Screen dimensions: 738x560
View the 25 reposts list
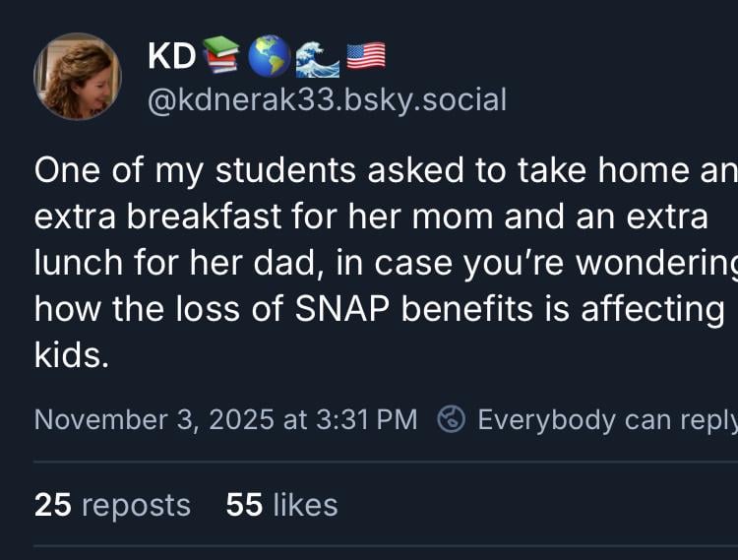coord(112,505)
